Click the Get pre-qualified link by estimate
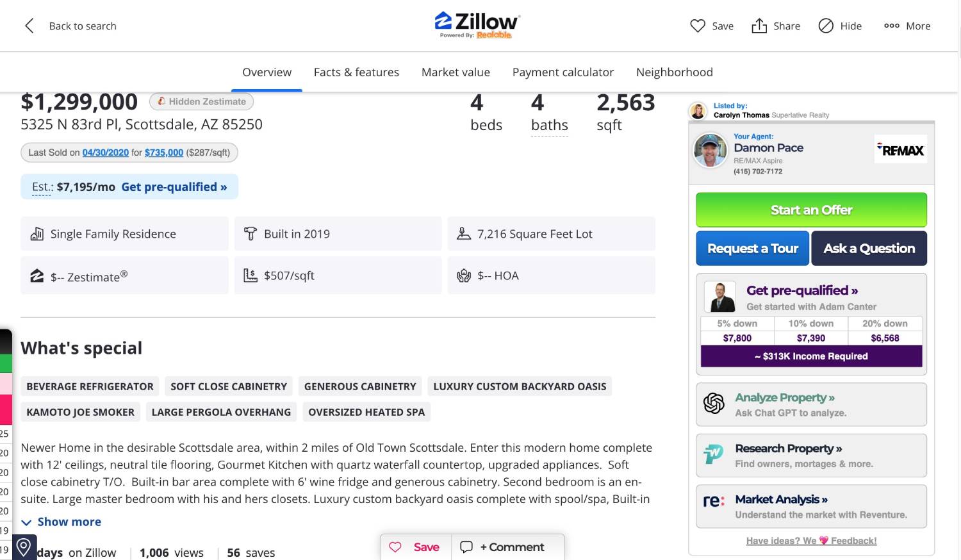The height and width of the screenshot is (560, 961). 174,186
